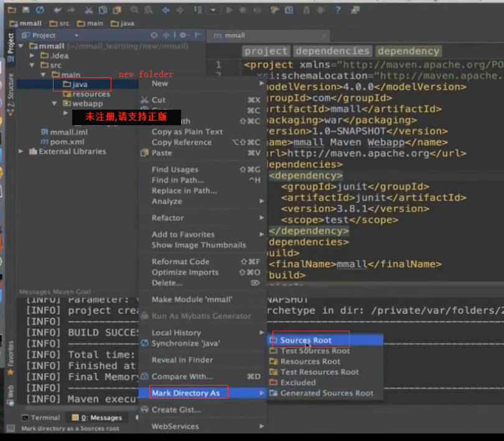
Task: Choose Mark Directory As menu item
Action: [202, 393]
